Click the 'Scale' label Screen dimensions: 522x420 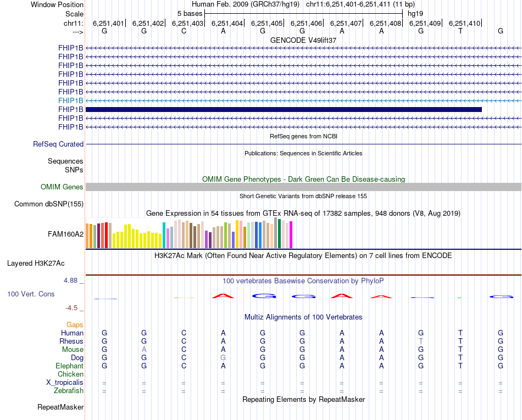click(x=74, y=14)
